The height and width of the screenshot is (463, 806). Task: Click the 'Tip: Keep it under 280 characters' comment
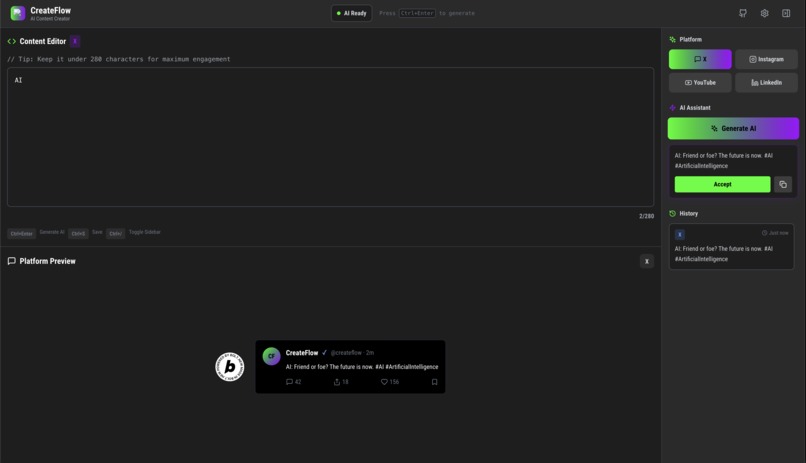coord(119,59)
